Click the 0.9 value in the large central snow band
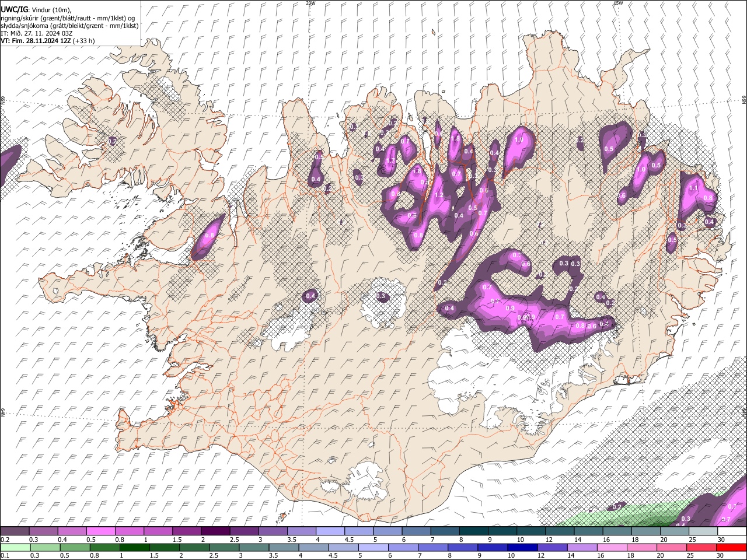This screenshot has width=747, height=560. pos(510,308)
